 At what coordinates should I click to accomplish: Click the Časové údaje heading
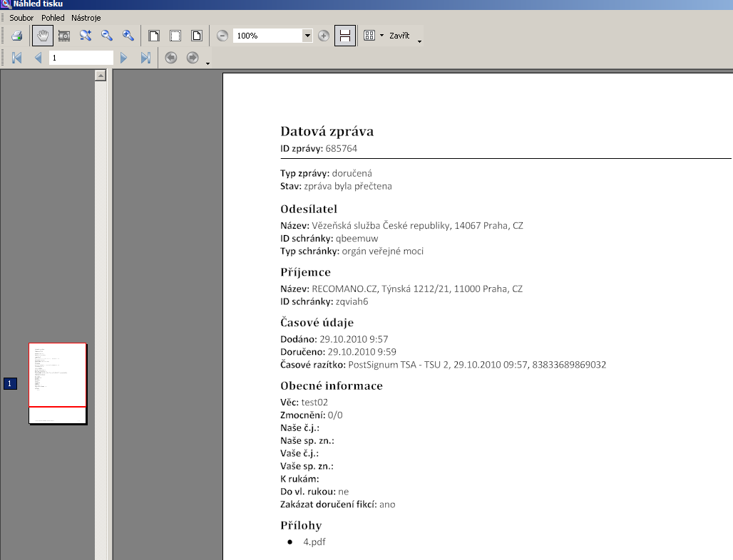pos(317,322)
